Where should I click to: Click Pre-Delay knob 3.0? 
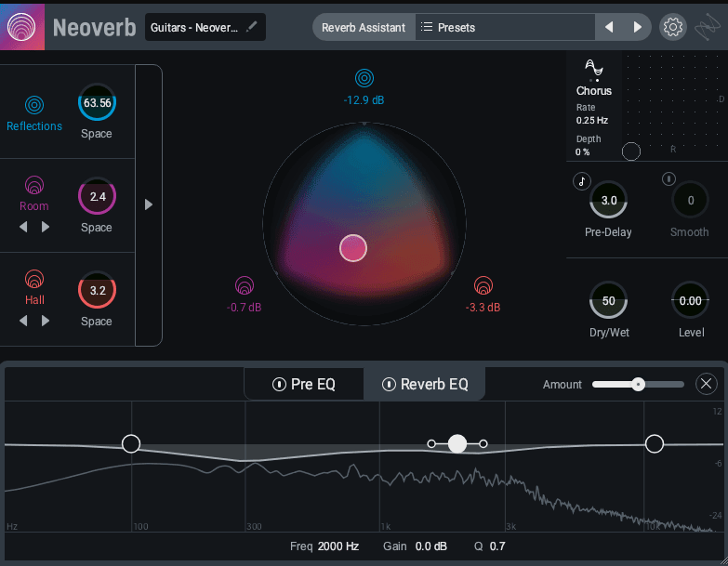(609, 200)
